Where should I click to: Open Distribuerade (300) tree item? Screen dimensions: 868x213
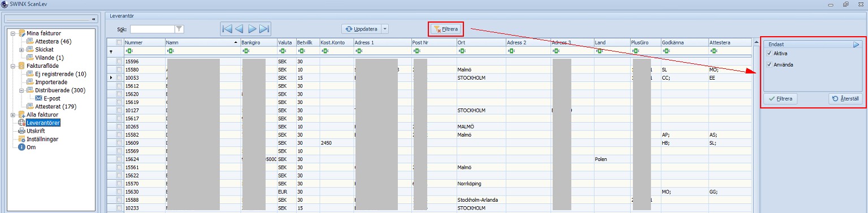(x=60, y=90)
